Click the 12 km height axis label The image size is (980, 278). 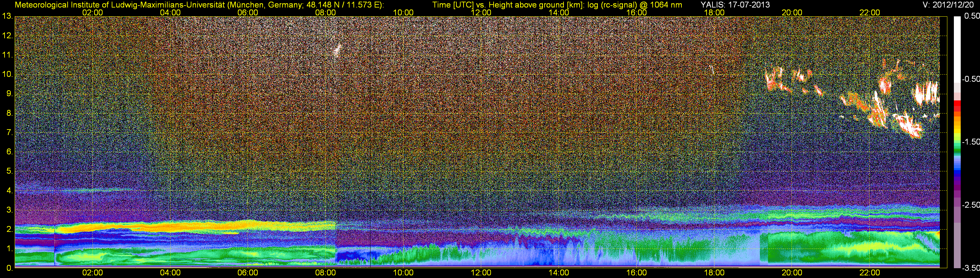point(7,35)
